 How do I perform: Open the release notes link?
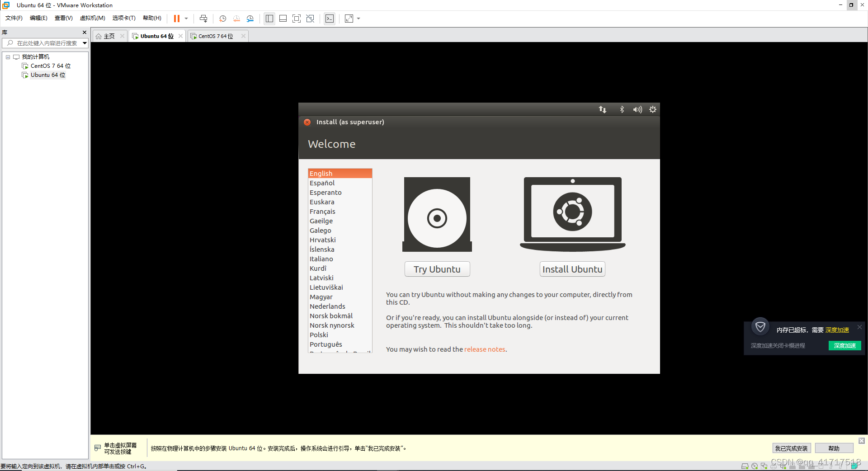[485, 349]
